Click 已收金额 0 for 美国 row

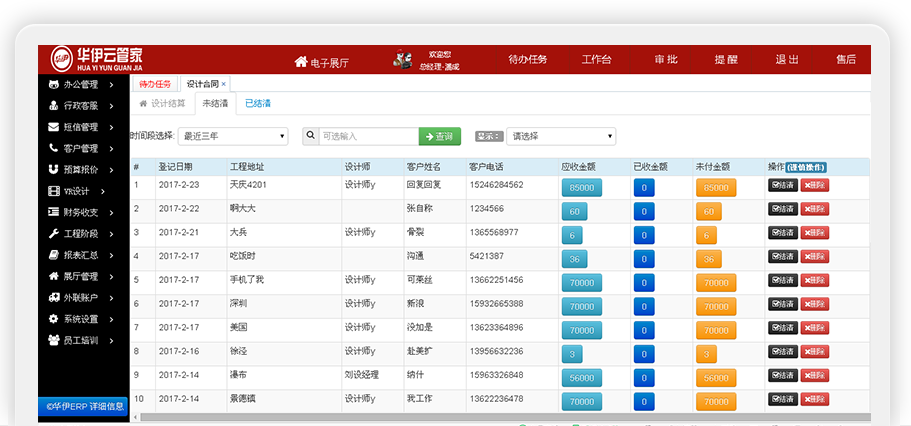point(644,330)
